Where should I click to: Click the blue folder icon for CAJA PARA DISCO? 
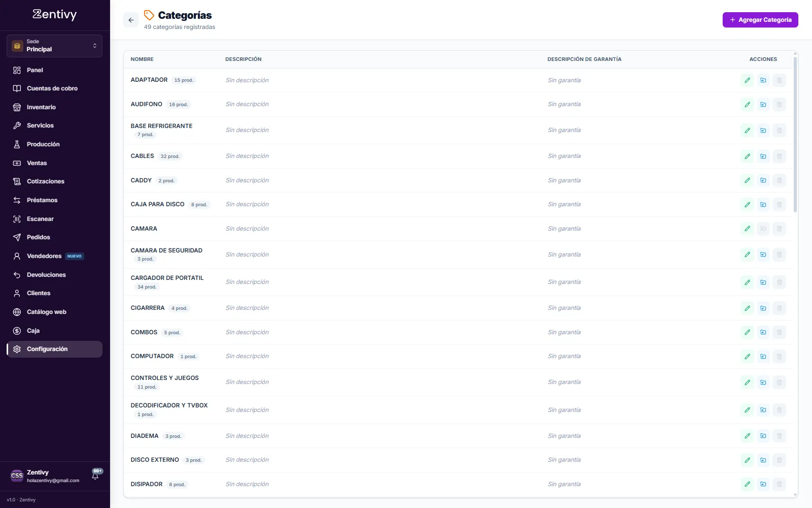tap(763, 205)
